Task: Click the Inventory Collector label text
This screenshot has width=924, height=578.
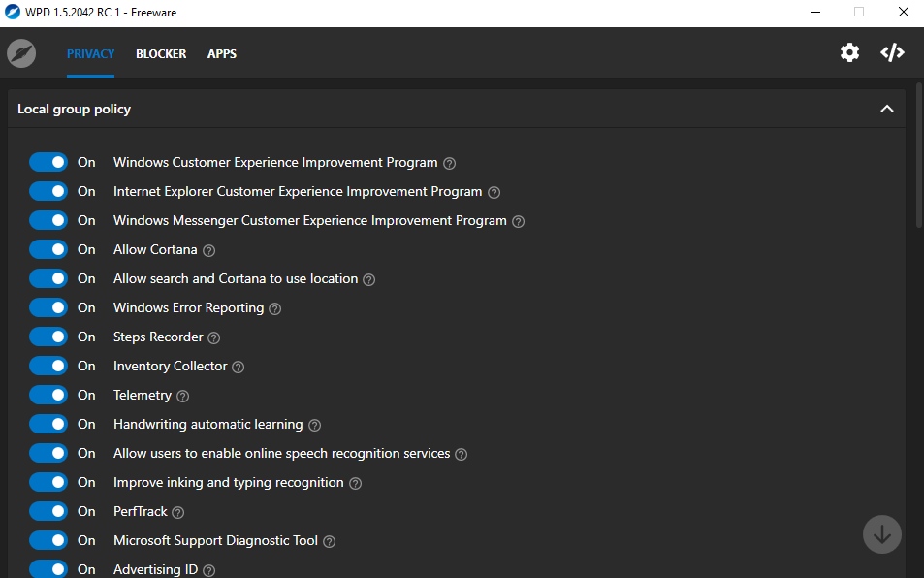Action: [171, 366]
